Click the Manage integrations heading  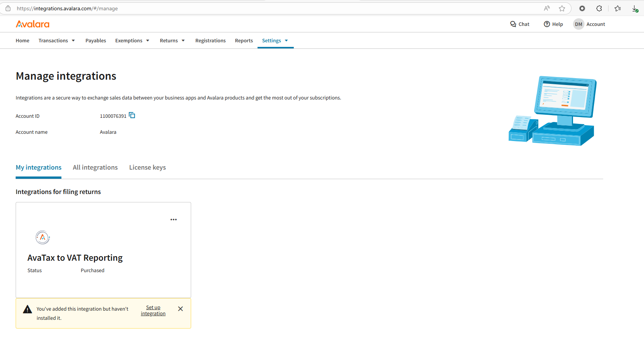tap(66, 76)
